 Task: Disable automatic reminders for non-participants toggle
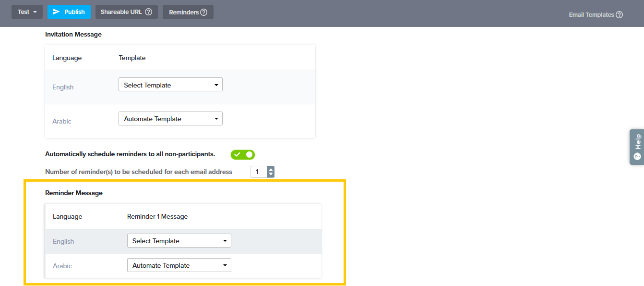coord(243,154)
